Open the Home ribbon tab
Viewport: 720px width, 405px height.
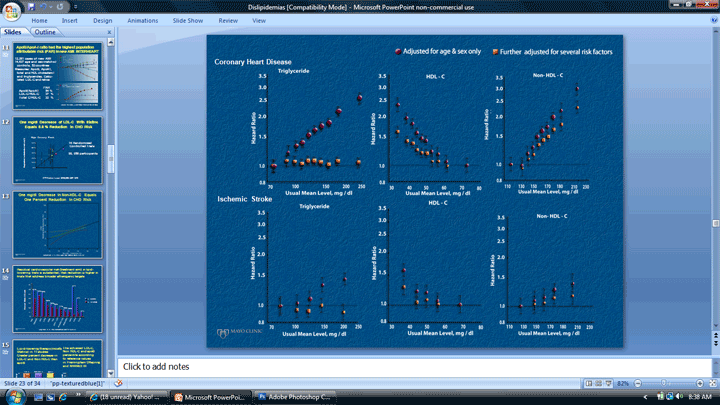pyautogui.click(x=39, y=21)
